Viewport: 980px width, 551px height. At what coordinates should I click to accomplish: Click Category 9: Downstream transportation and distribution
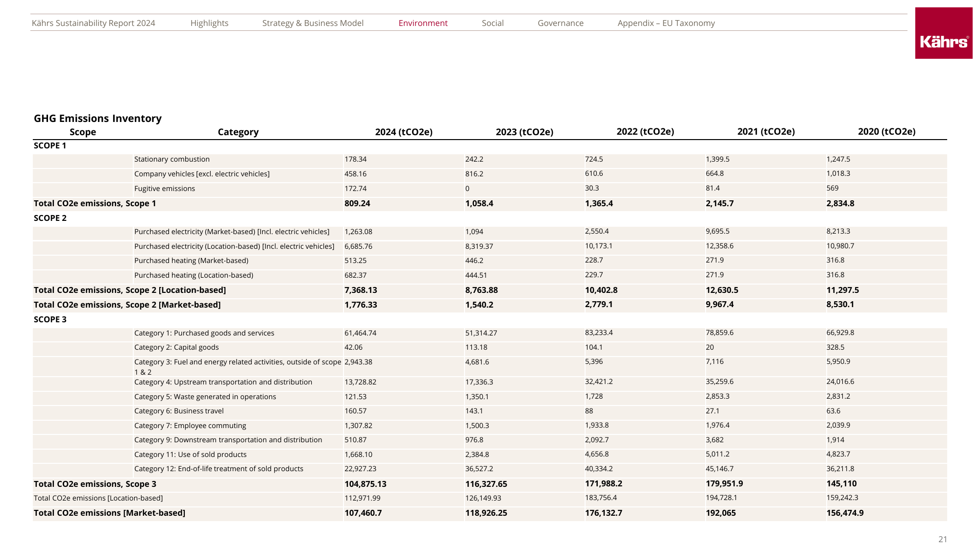pos(228,440)
